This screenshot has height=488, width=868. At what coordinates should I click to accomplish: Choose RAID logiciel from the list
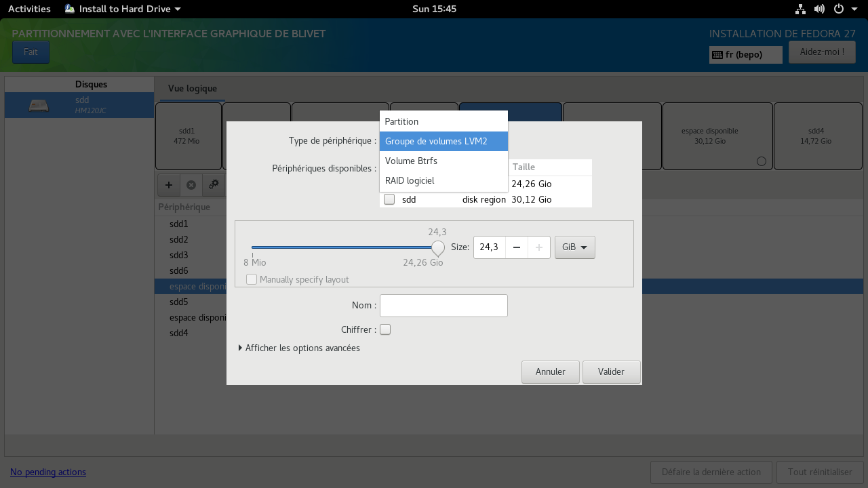(443, 180)
